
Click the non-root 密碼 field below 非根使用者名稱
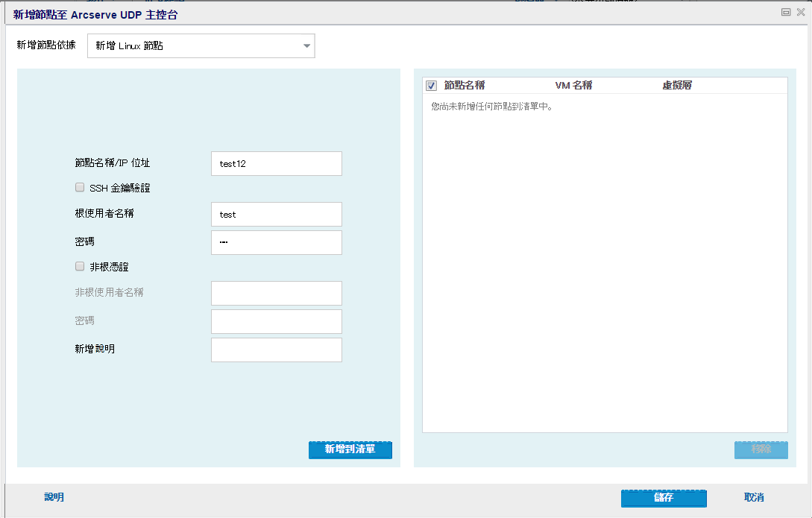277,322
